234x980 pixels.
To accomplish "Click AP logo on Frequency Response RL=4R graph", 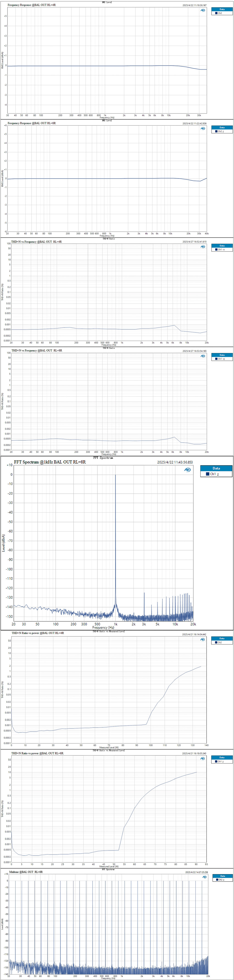I will coord(203,10).
